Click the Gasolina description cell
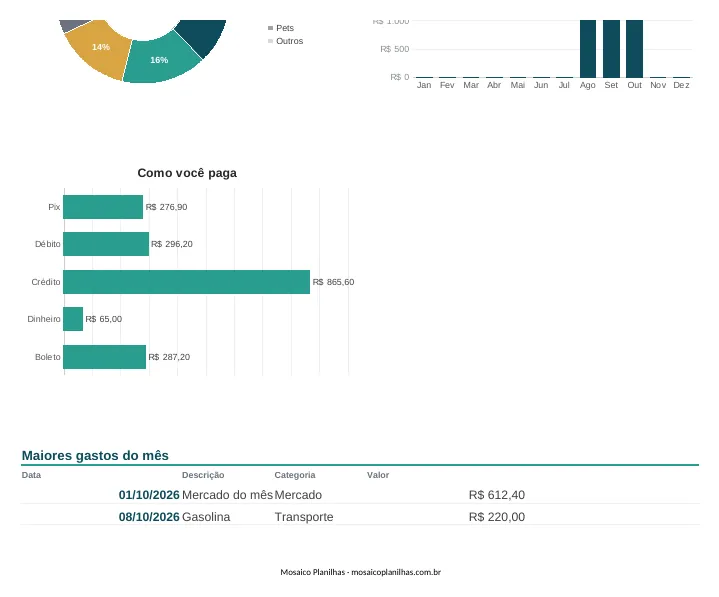The height and width of the screenshot is (597, 719). click(x=206, y=517)
